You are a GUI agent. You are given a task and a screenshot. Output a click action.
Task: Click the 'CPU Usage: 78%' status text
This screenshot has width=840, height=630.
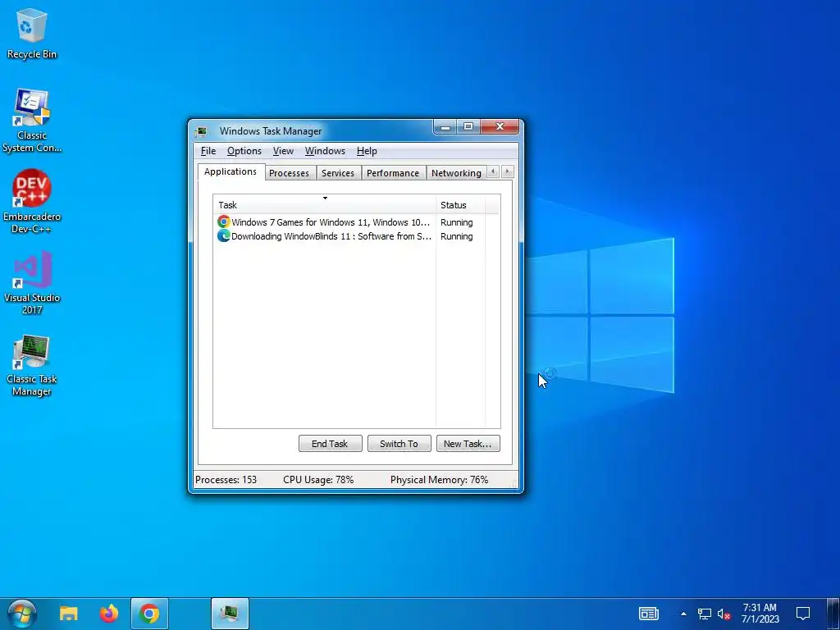click(x=318, y=480)
